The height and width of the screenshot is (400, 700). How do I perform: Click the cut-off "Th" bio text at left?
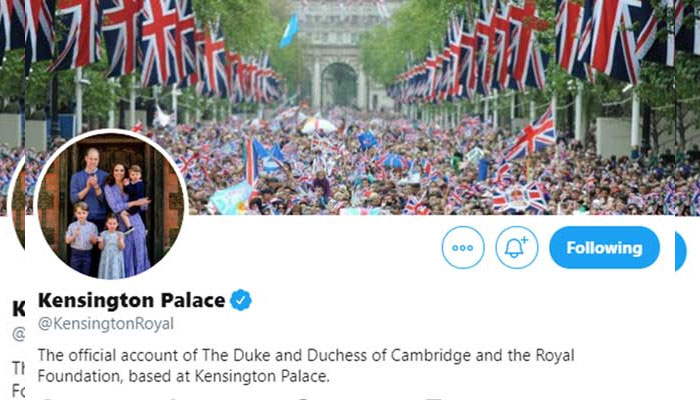coord(18,367)
